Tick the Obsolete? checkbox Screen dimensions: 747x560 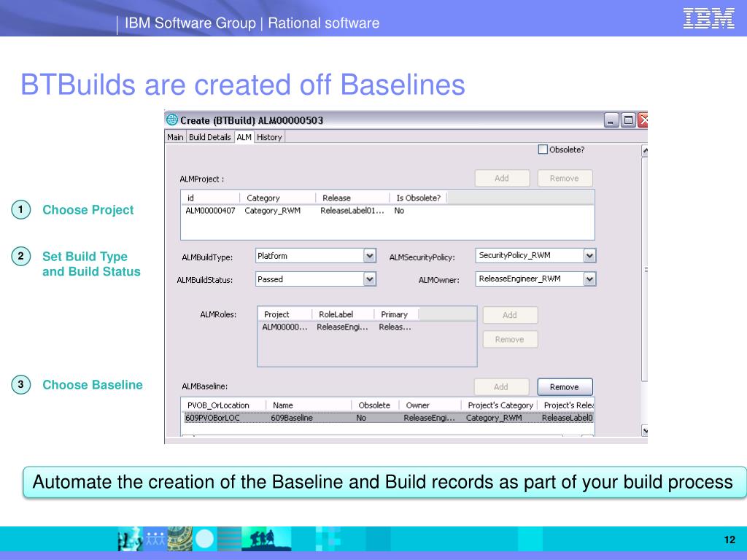pyautogui.click(x=543, y=149)
